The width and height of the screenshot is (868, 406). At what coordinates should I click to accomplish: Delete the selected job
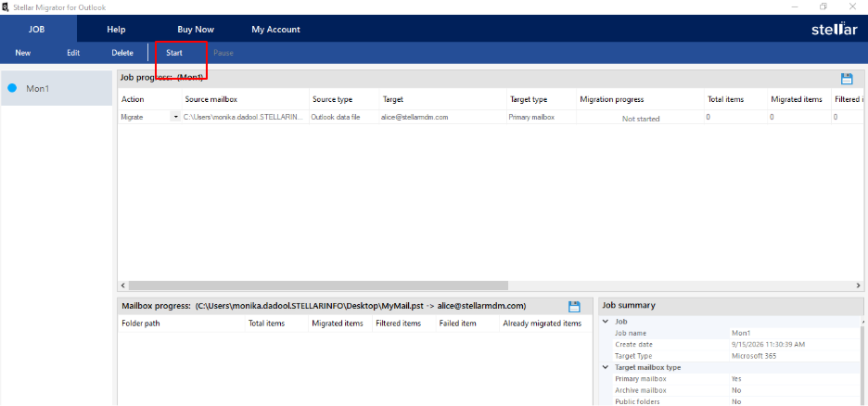pyautogui.click(x=122, y=53)
